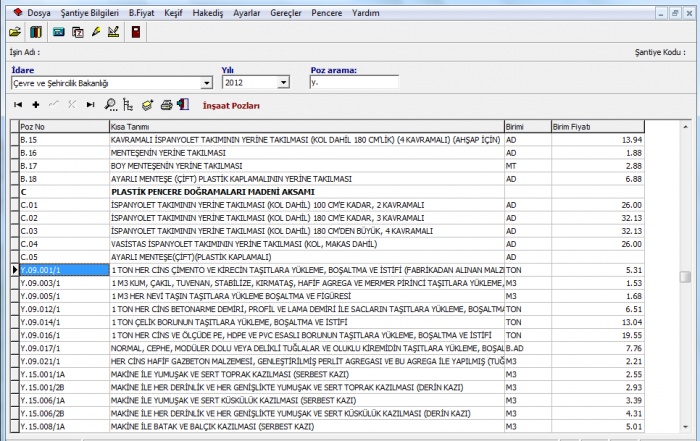Open the İdare dropdown list

[x=208, y=83]
